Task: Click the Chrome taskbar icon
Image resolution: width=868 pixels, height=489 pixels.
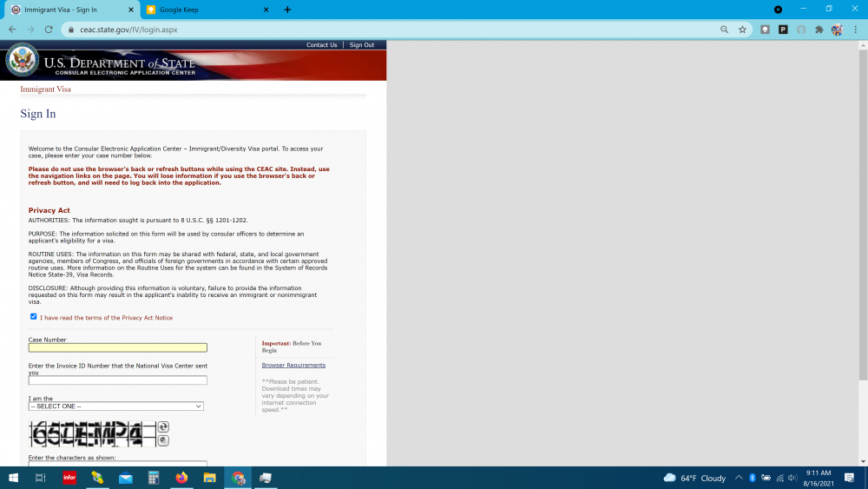Action: (x=238, y=478)
